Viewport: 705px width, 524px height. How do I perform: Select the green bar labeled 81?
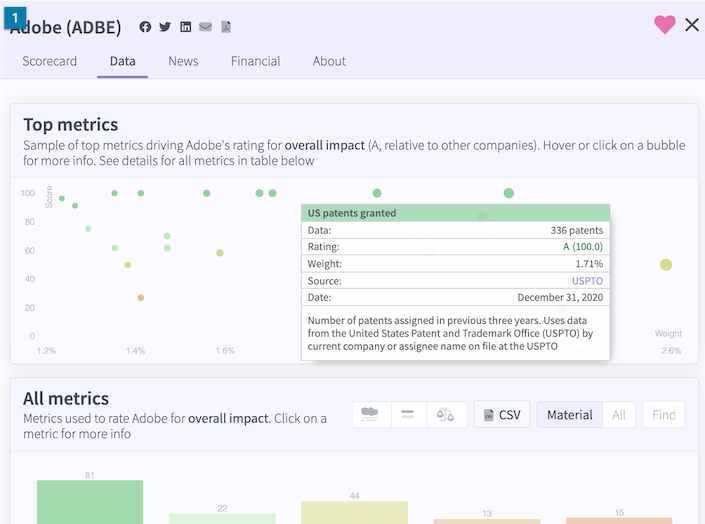pyautogui.click(x=90, y=502)
